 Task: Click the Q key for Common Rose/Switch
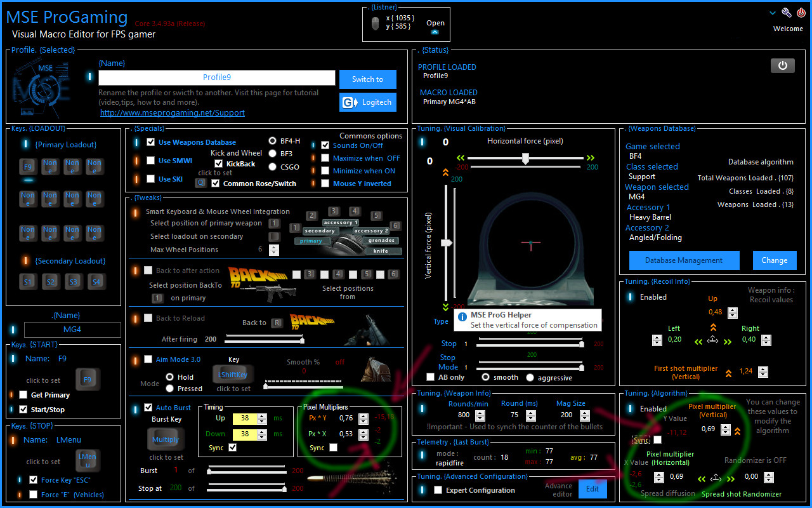pyautogui.click(x=200, y=183)
